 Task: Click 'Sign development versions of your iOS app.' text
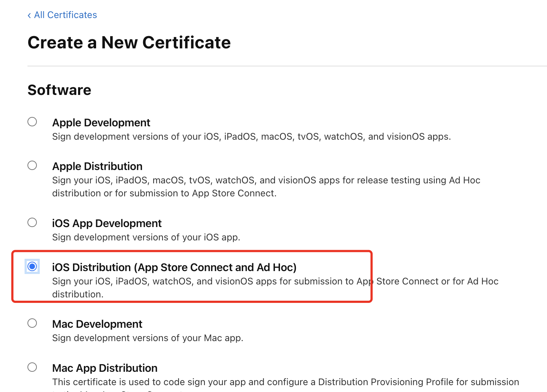pos(146,237)
